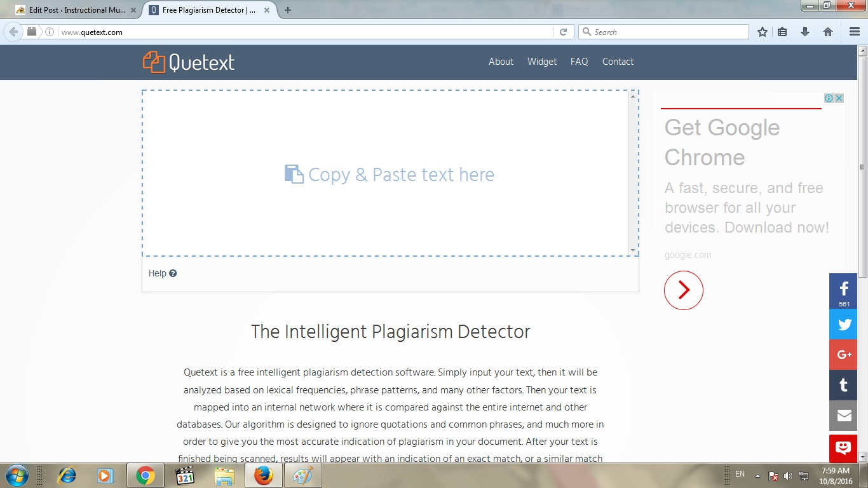
Task: Bookmark this page with the star icon
Action: pyautogui.click(x=763, y=32)
